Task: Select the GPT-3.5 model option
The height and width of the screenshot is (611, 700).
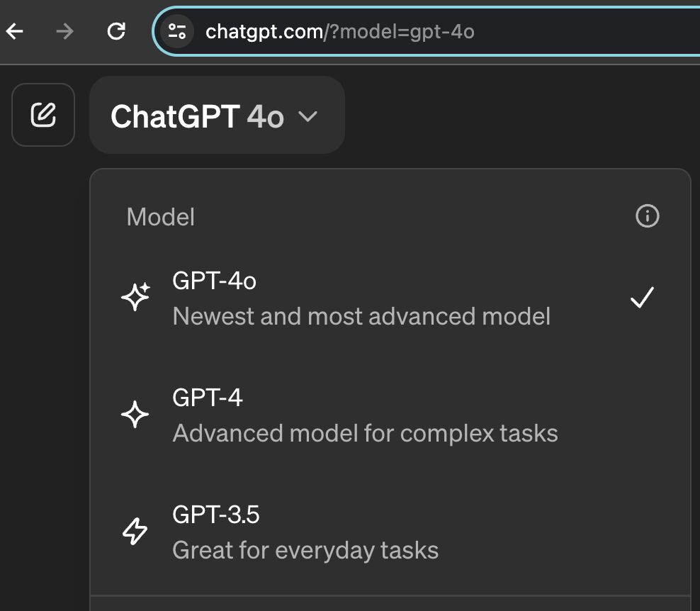Action: 390,532
